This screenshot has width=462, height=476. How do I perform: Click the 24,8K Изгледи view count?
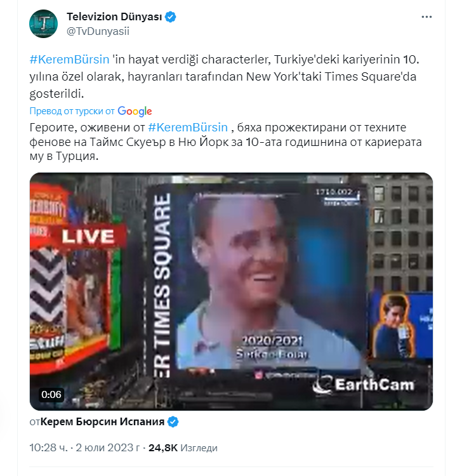183,447
